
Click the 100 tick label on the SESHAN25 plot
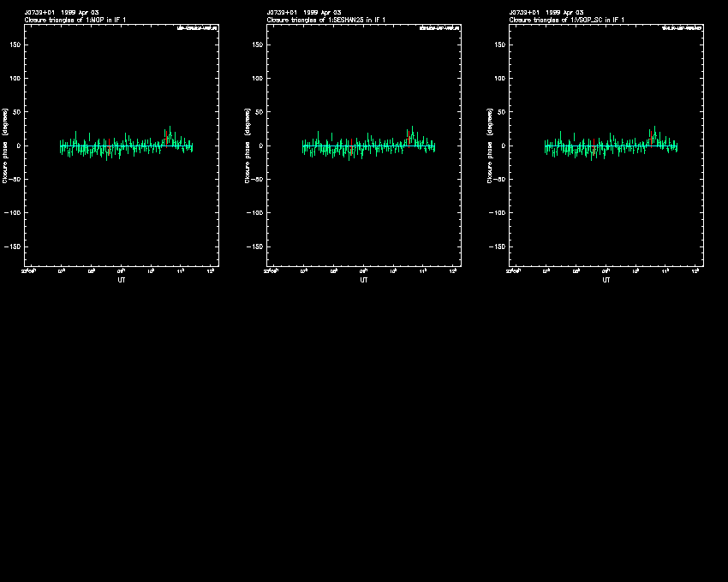click(x=258, y=79)
